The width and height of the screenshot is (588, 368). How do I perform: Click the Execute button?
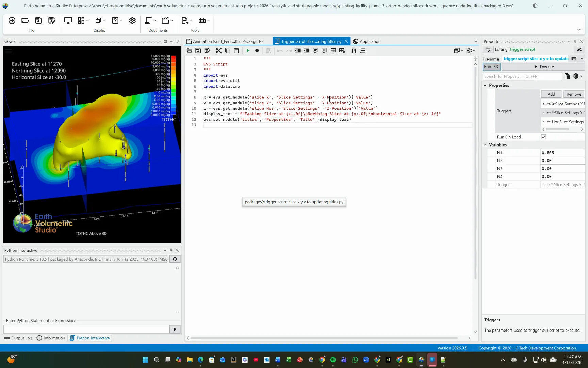543,67
